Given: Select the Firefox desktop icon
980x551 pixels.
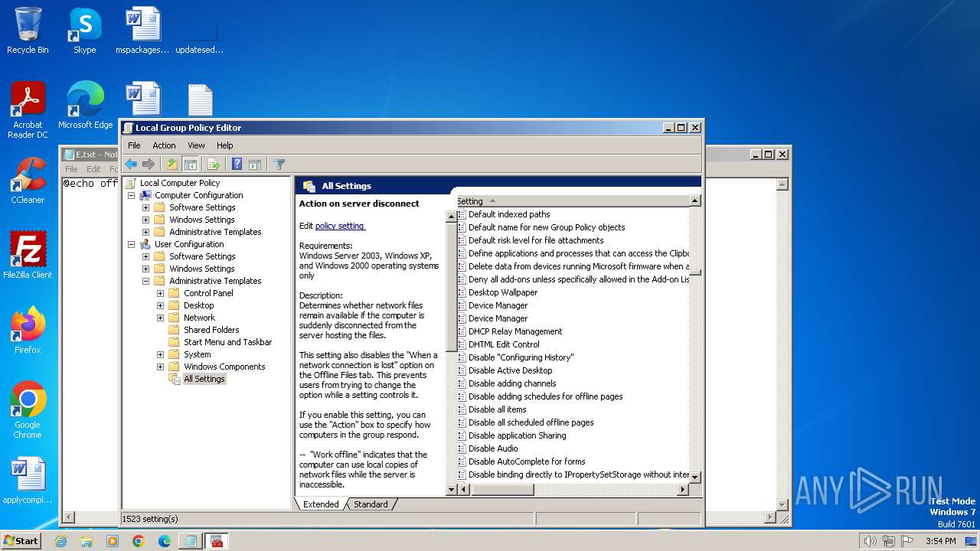Looking at the screenshot, I should tap(28, 331).
